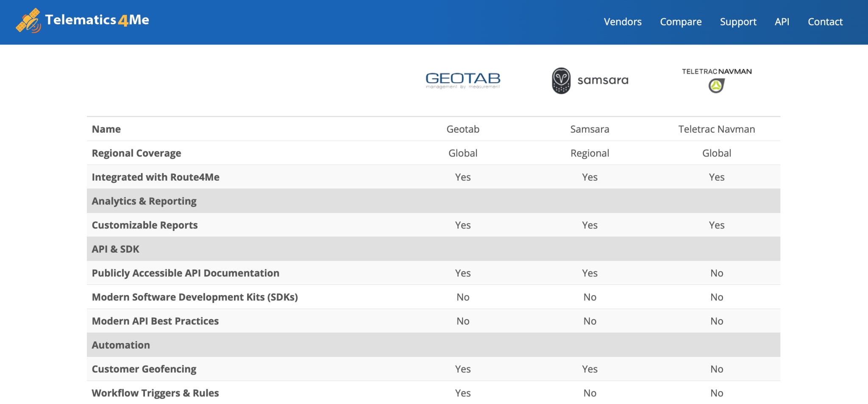
Task: Select 'Workflow Triggers & Rules' row label
Action: (x=155, y=393)
